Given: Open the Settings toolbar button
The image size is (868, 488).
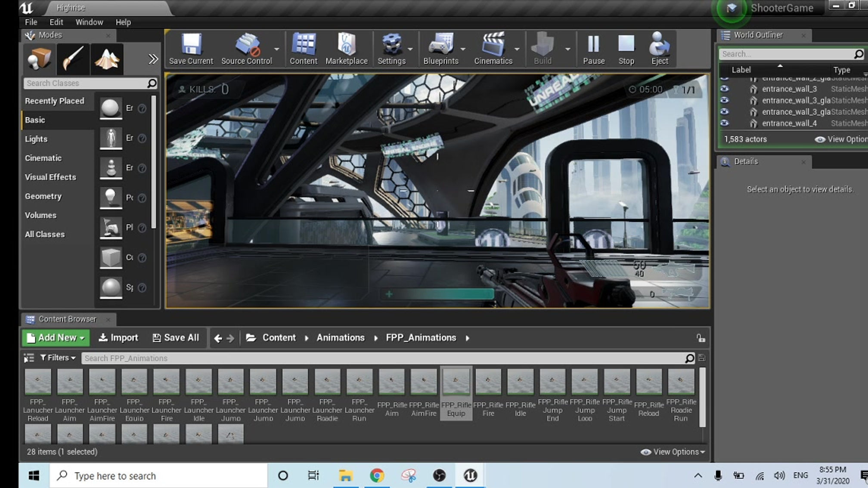Looking at the screenshot, I should [x=391, y=49].
